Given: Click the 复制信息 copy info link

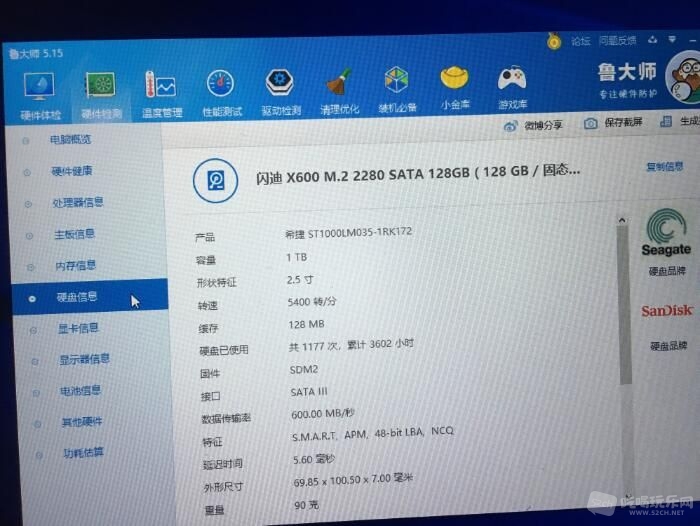Looking at the screenshot, I should [x=665, y=167].
